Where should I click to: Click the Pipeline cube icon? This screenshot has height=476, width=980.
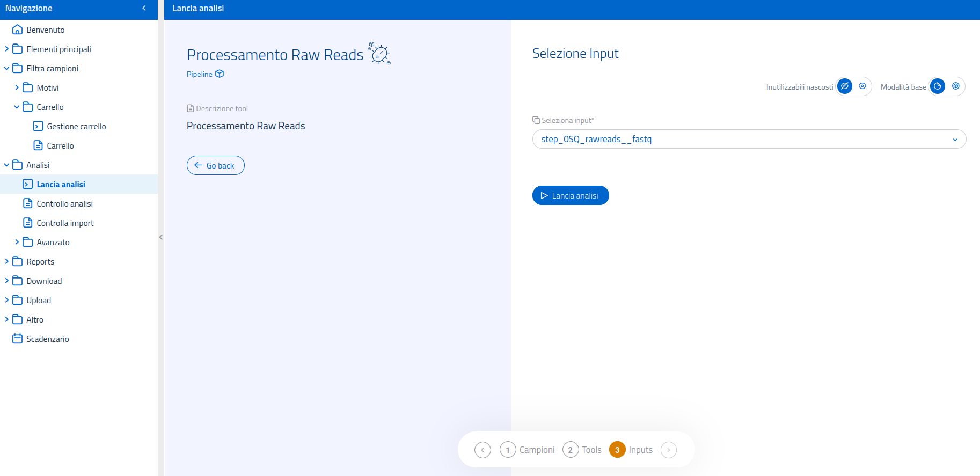point(220,74)
